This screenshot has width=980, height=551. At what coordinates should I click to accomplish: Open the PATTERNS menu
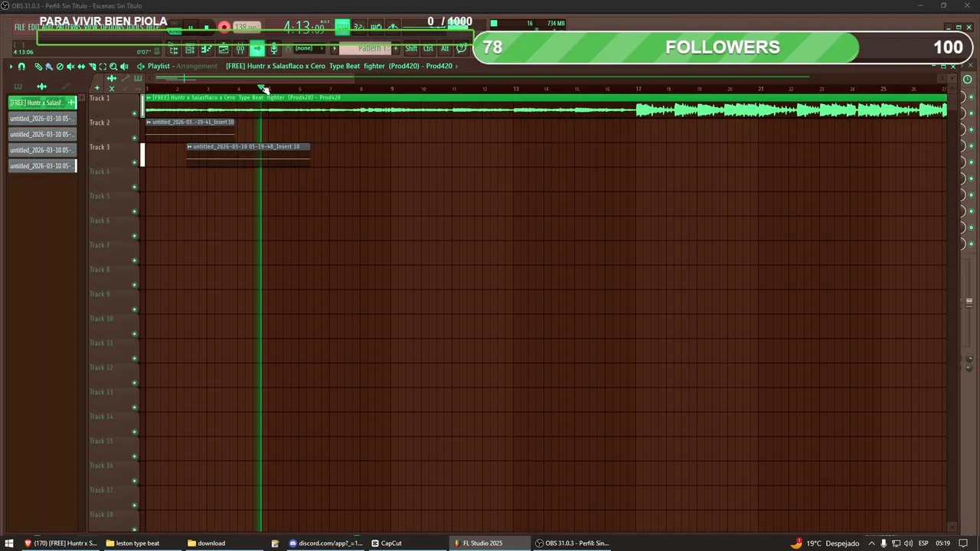tap(68, 28)
